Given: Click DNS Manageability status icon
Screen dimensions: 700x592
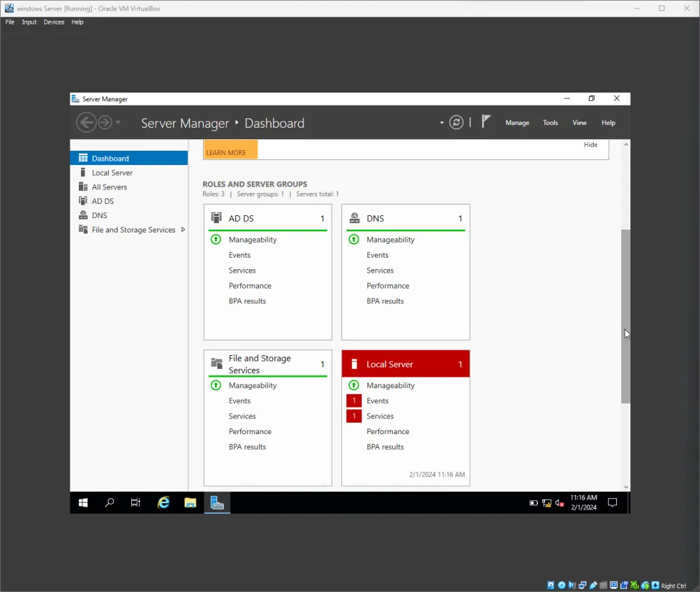Looking at the screenshot, I should (354, 240).
